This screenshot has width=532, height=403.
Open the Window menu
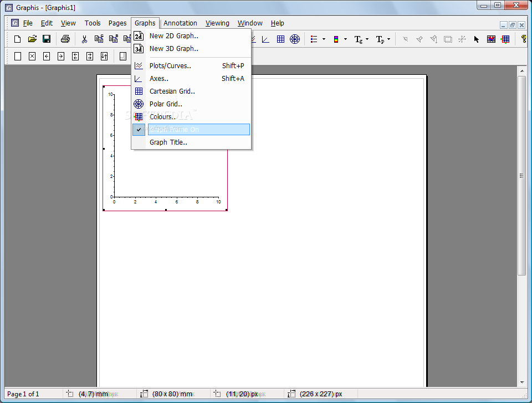click(x=250, y=23)
